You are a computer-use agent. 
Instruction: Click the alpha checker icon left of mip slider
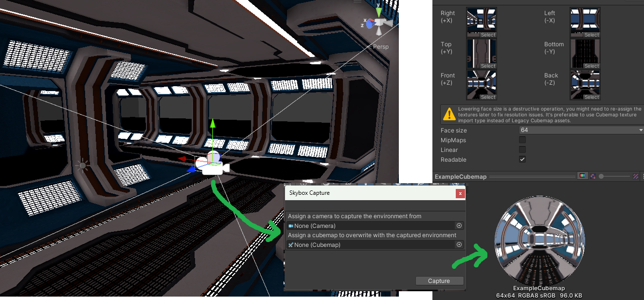[x=593, y=176]
